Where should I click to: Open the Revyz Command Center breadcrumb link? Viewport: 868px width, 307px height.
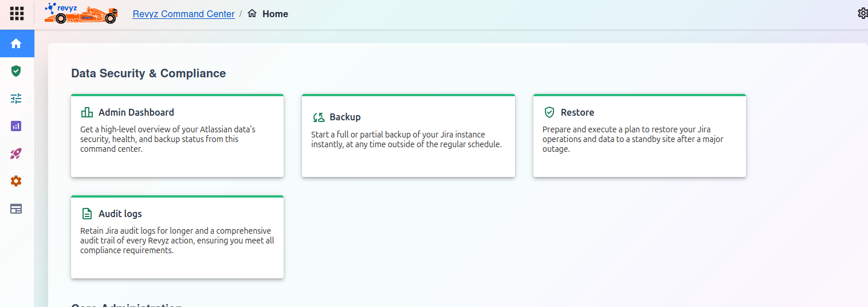(183, 14)
